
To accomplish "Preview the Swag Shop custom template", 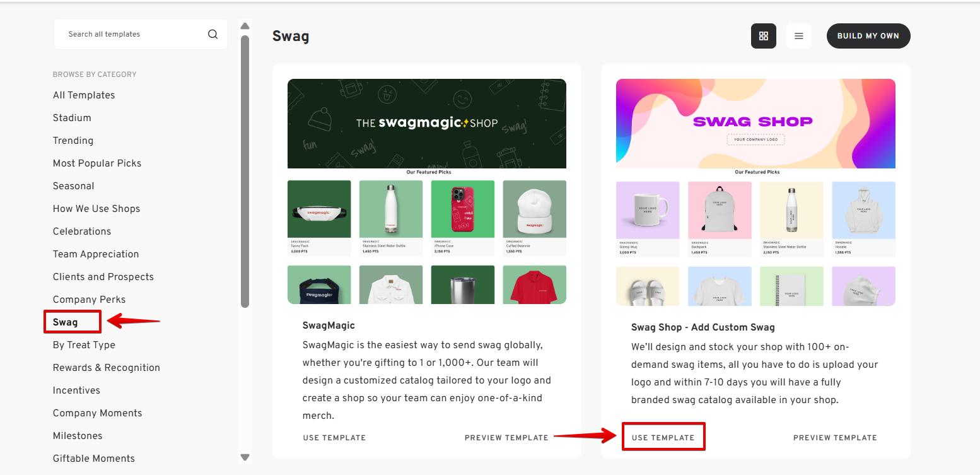I will [835, 437].
